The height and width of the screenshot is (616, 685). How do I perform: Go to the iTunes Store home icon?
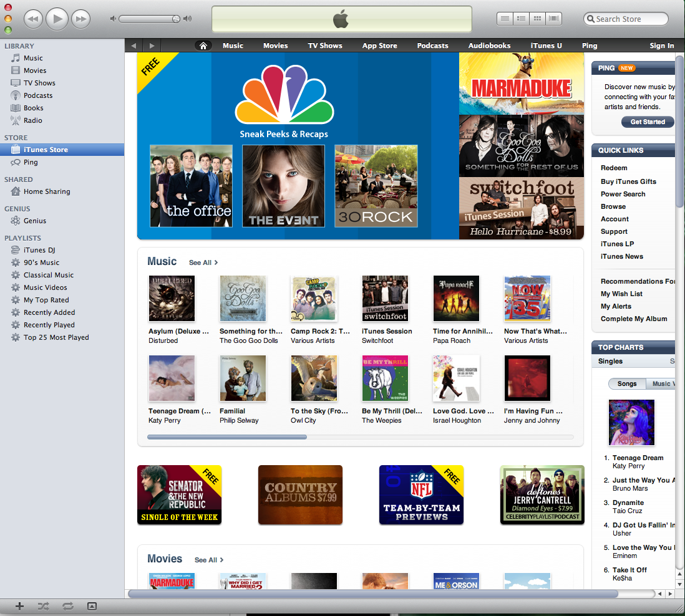point(203,46)
